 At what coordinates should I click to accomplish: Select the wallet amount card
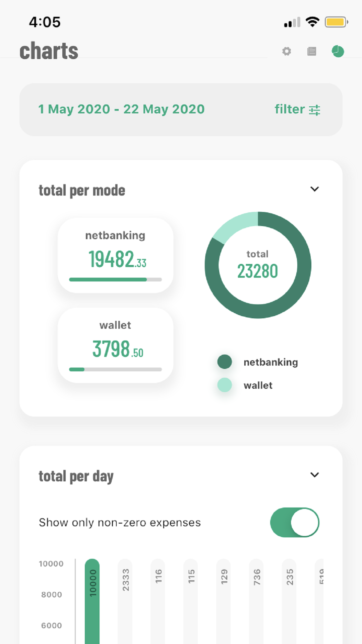point(116,345)
